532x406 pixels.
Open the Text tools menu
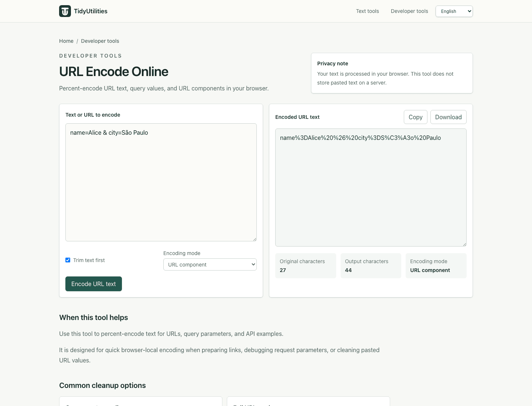pos(367,11)
